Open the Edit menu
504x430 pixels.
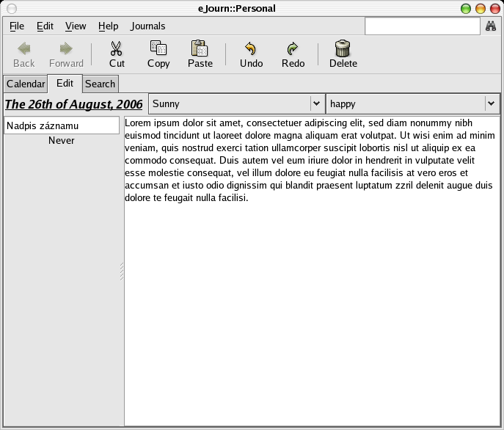click(45, 26)
